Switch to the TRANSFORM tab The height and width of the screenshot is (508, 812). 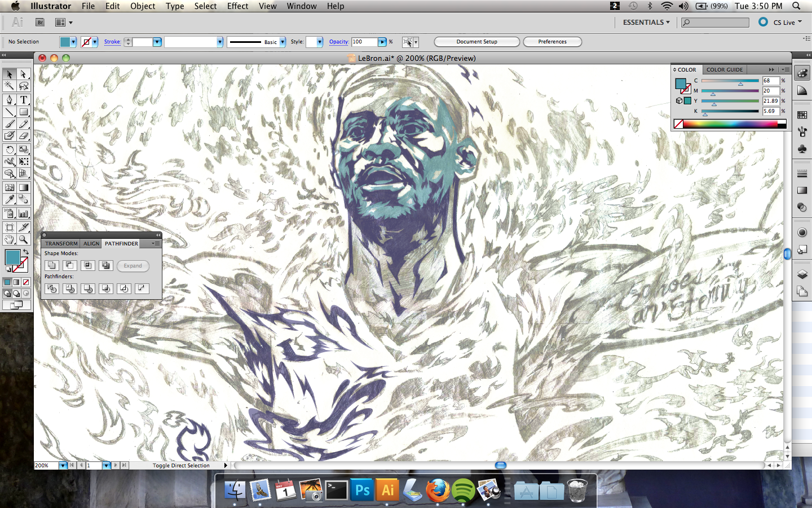pyautogui.click(x=61, y=243)
